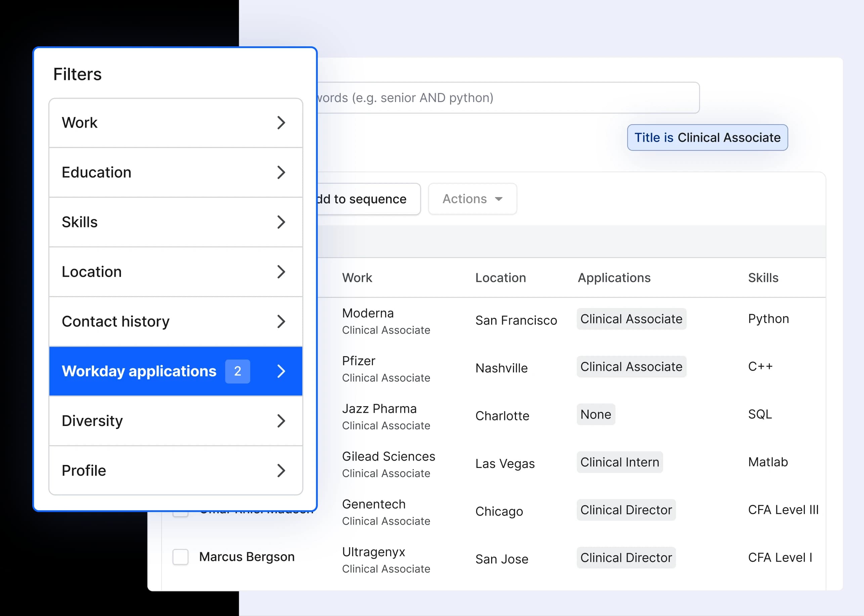Expand the Work filter chevron
864x616 pixels.
[281, 123]
